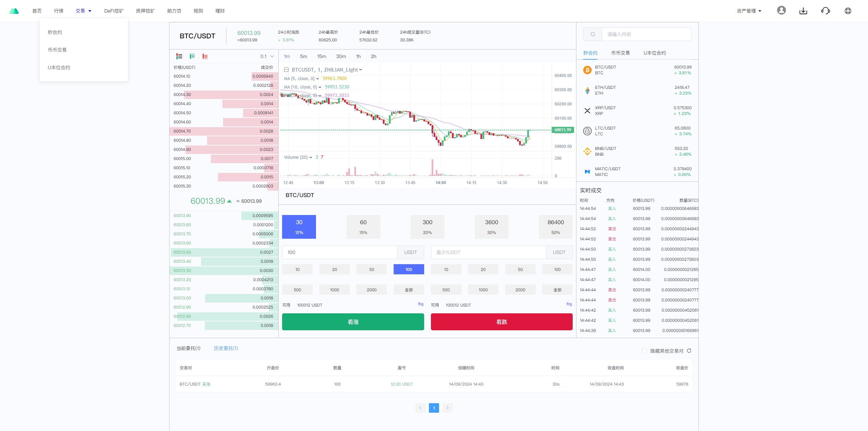Open customer support headset icon
The height and width of the screenshot is (431, 868).
pyautogui.click(x=825, y=11)
